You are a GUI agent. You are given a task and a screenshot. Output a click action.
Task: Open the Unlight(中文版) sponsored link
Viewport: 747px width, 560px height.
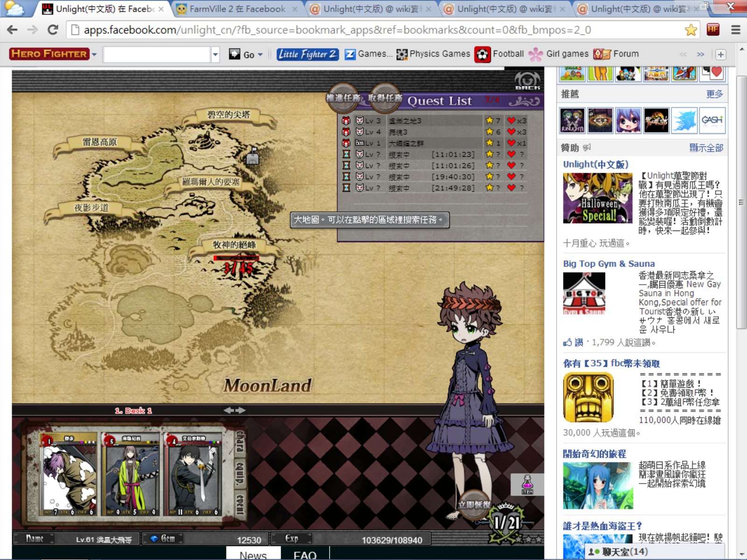[x=596, y=164]
